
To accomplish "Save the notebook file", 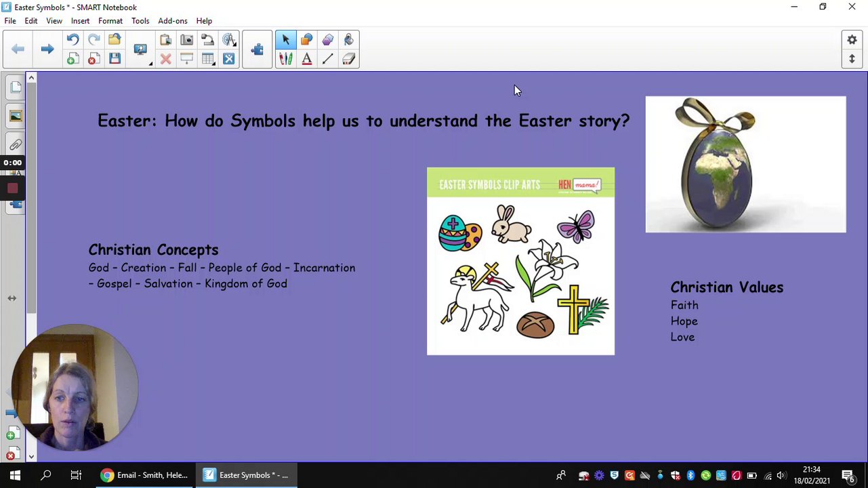I will (115, 59).
